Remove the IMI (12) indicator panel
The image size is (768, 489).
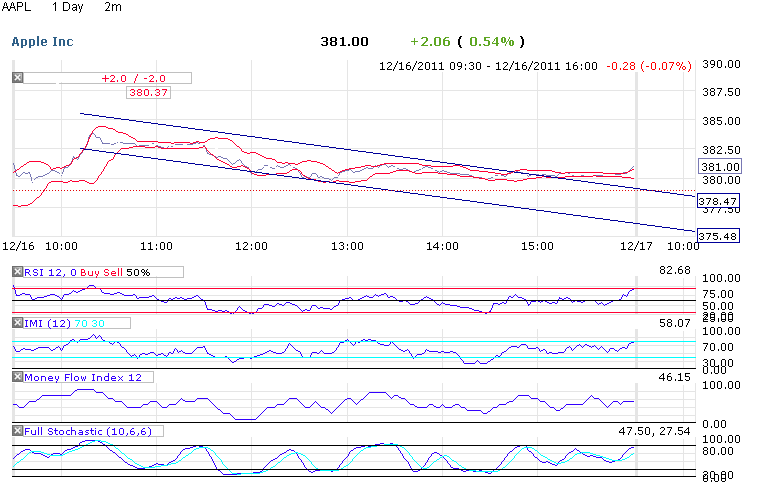(18, 323)
